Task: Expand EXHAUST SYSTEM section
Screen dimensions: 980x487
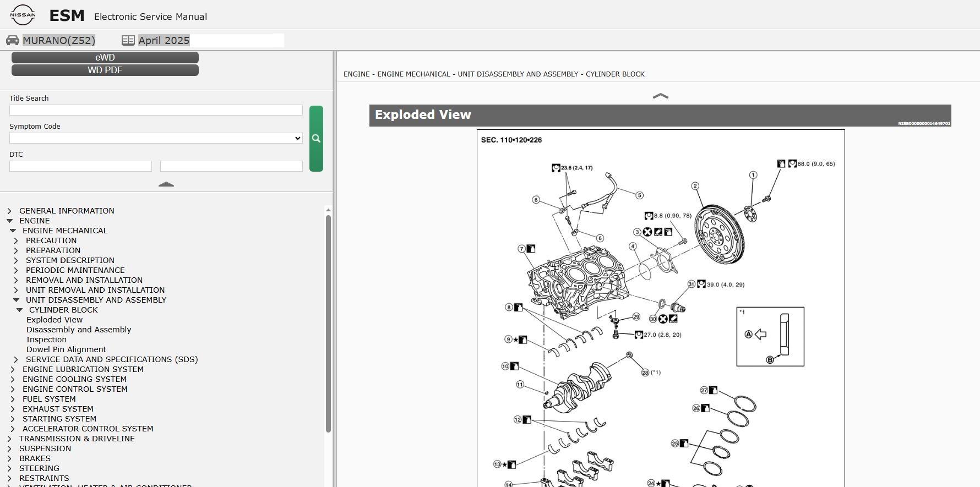Action: [x=13, y=409]
